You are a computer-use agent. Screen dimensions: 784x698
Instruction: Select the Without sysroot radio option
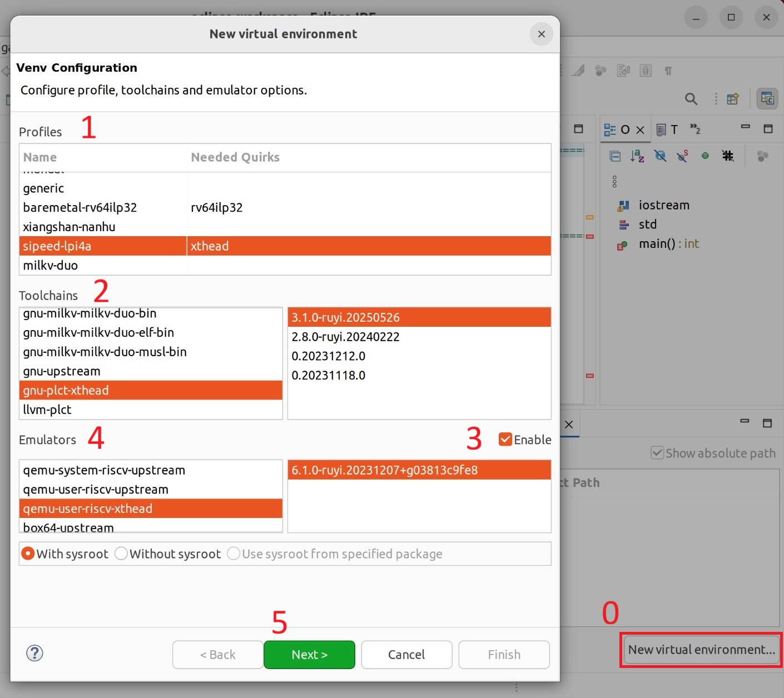[x=121, y=554]
